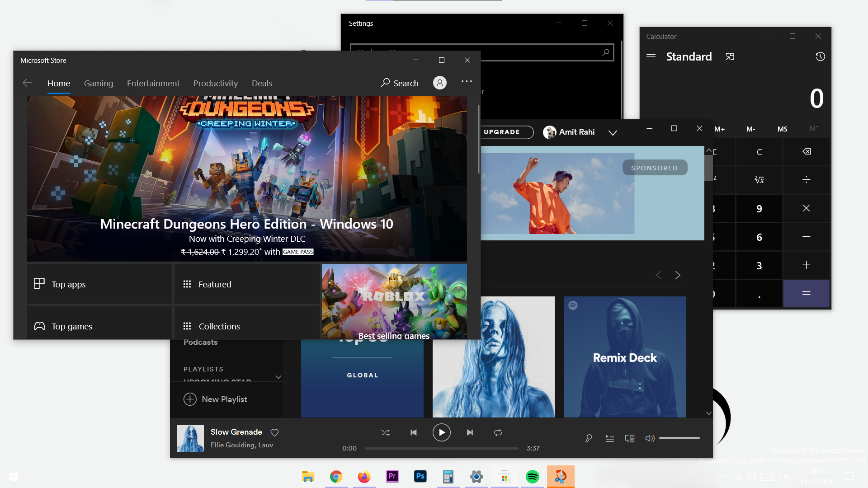This screenshot has width=868, height=488.
Task: Open the Productivity tab
Action: click(x=216, y=83)
